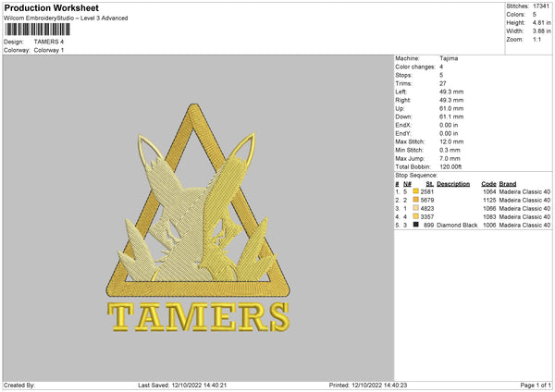The width and height of the screenshot is (555, 392).
Task: Click the Trims value '27'
Action: [x=443, y=83]
